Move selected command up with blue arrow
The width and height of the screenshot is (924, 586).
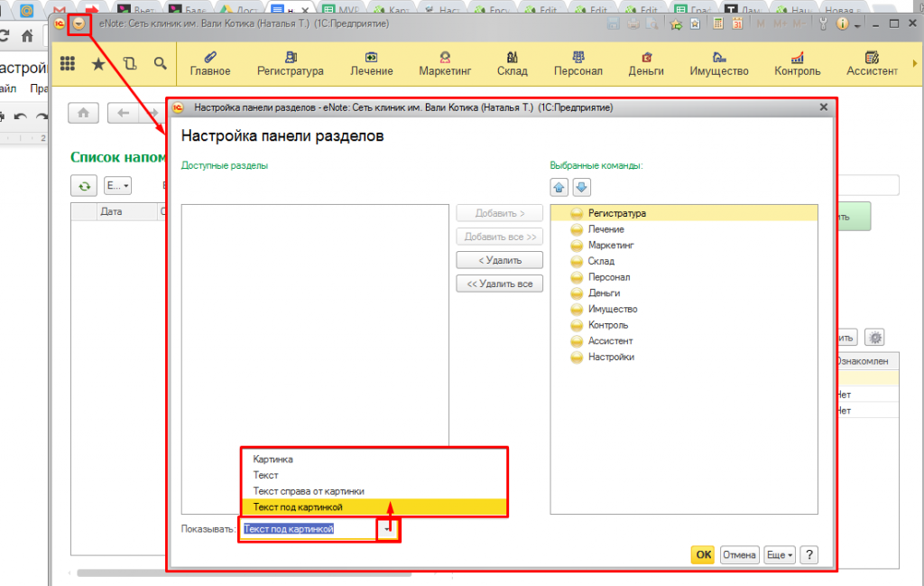pyautogui.click(x=559, y=188)
